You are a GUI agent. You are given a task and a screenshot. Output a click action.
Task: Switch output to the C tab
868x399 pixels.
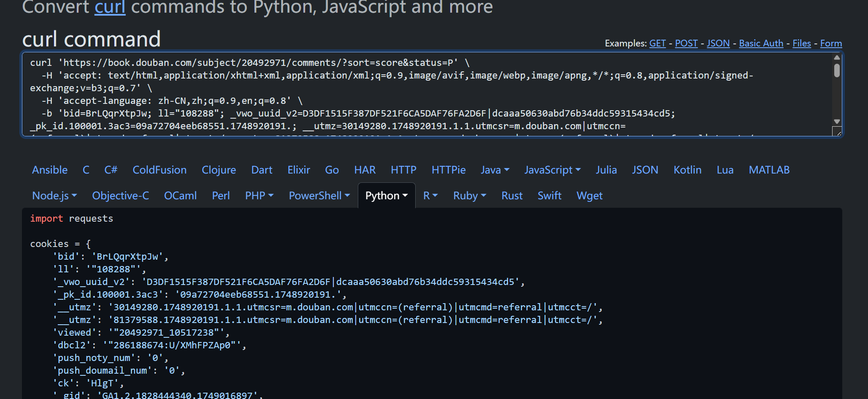(86, 170)
